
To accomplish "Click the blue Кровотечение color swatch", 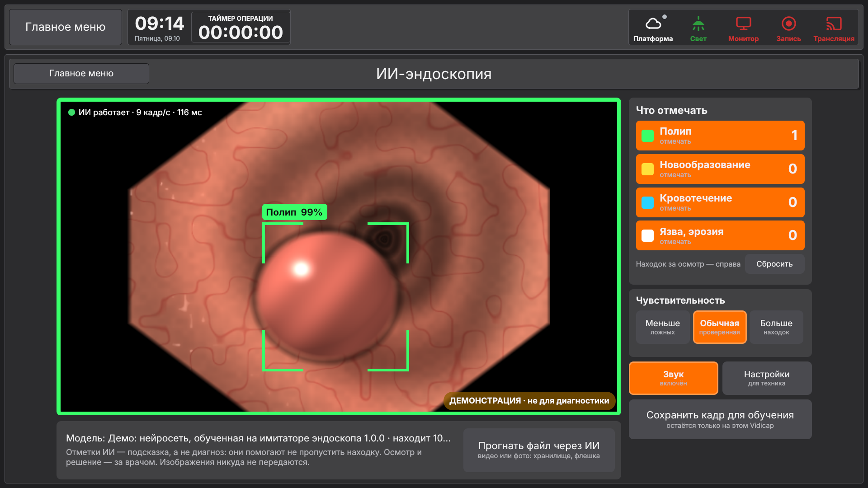I will click(647, 202).
